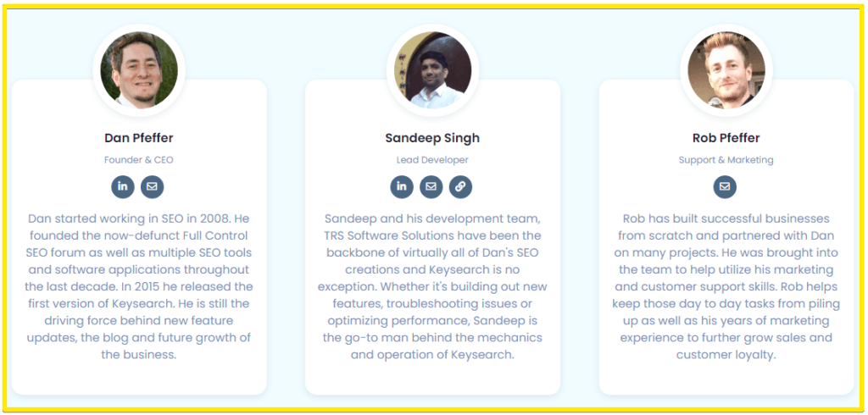The image size is (868, 415).
Task: Open the website link icon for Sandeep Singh
Action: pos(460,186)
